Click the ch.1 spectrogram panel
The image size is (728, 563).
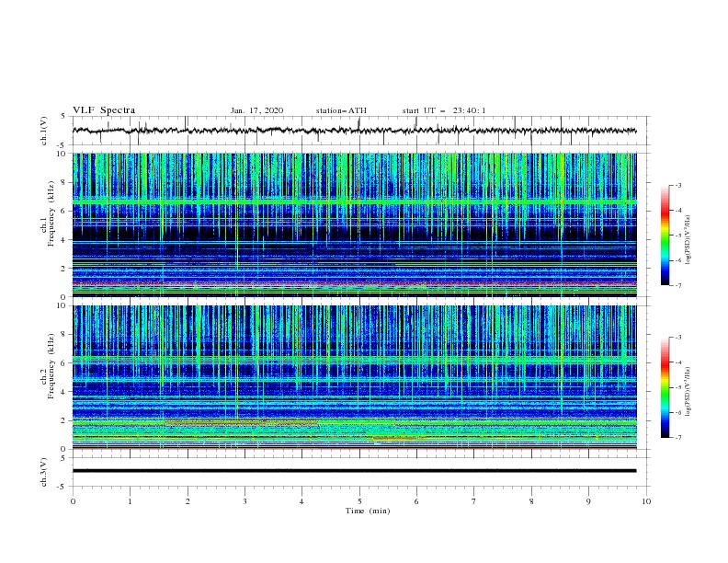(x=354, y=224)
